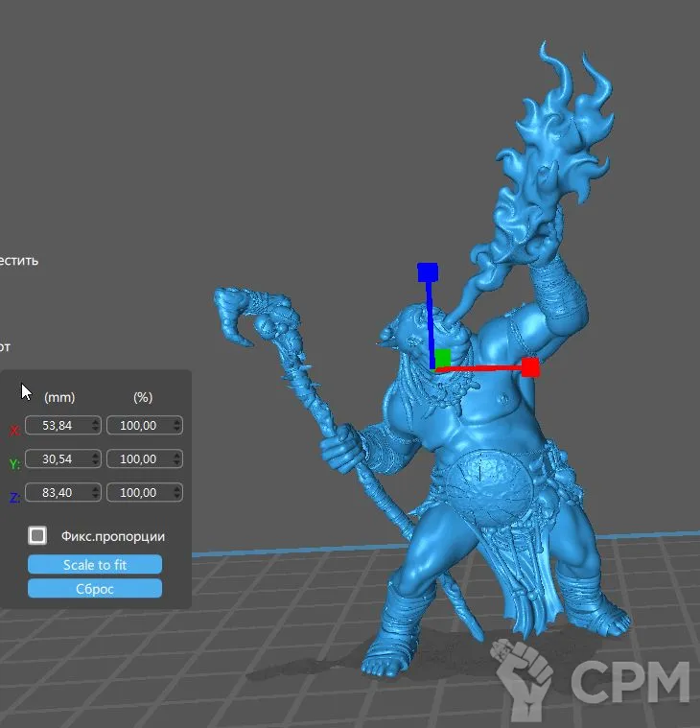Decrease Z mm value with down arrow
Image resolution: width=700 pixels, height=728 pixels.
96,497
